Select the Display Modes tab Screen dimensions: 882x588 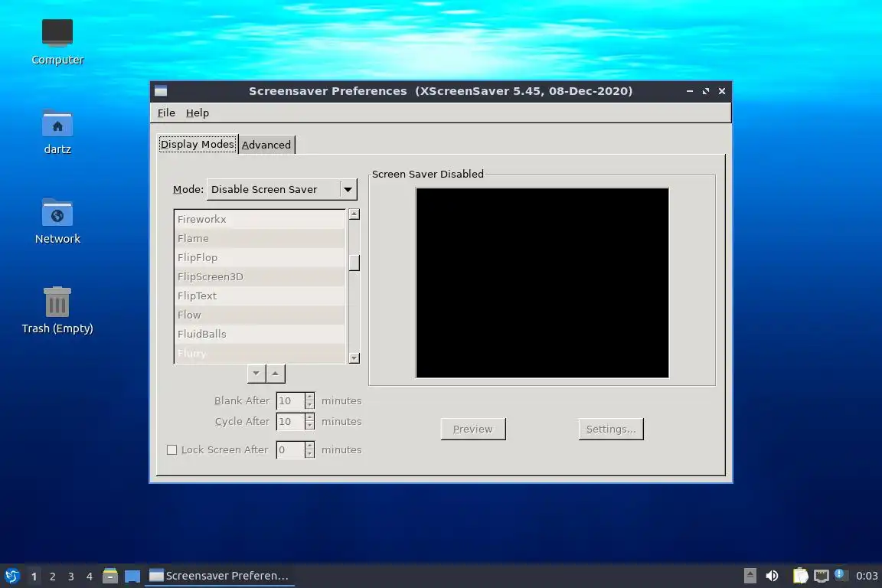coord(198,144)
